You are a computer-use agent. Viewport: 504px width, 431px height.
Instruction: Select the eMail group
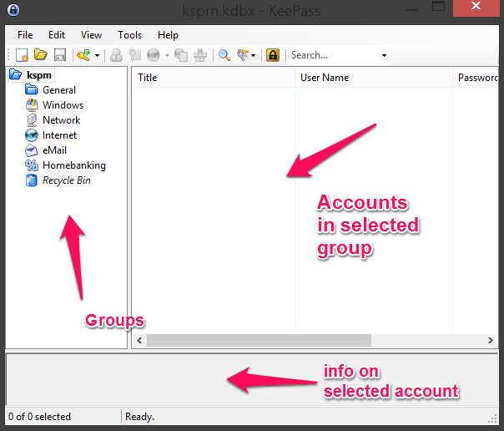(x=54, y=150)
